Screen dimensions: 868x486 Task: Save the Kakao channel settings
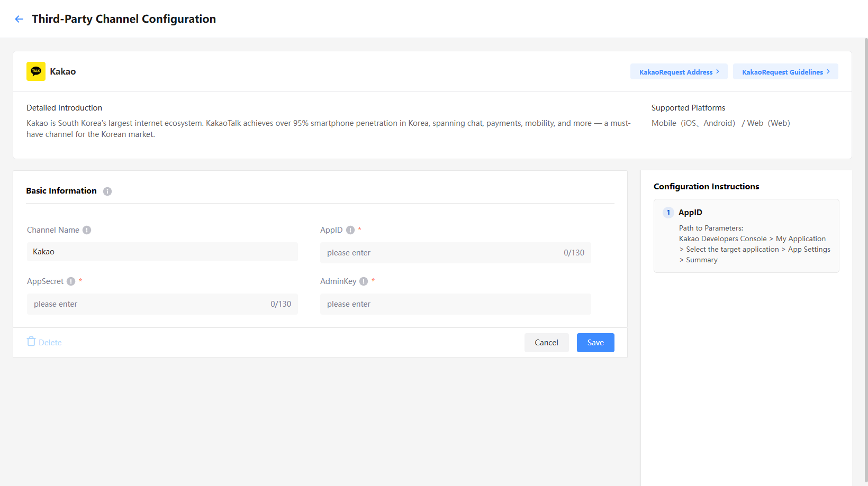point(595,343)
